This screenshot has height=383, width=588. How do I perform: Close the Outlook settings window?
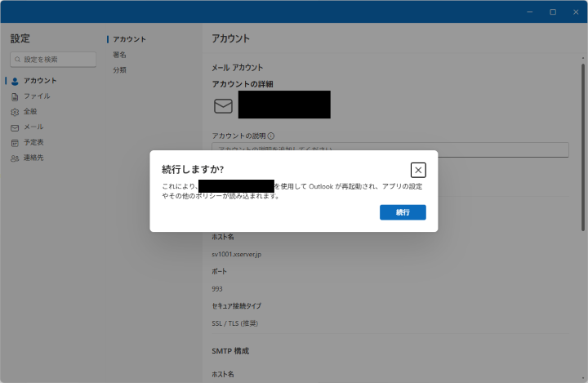tap(575, 11)
